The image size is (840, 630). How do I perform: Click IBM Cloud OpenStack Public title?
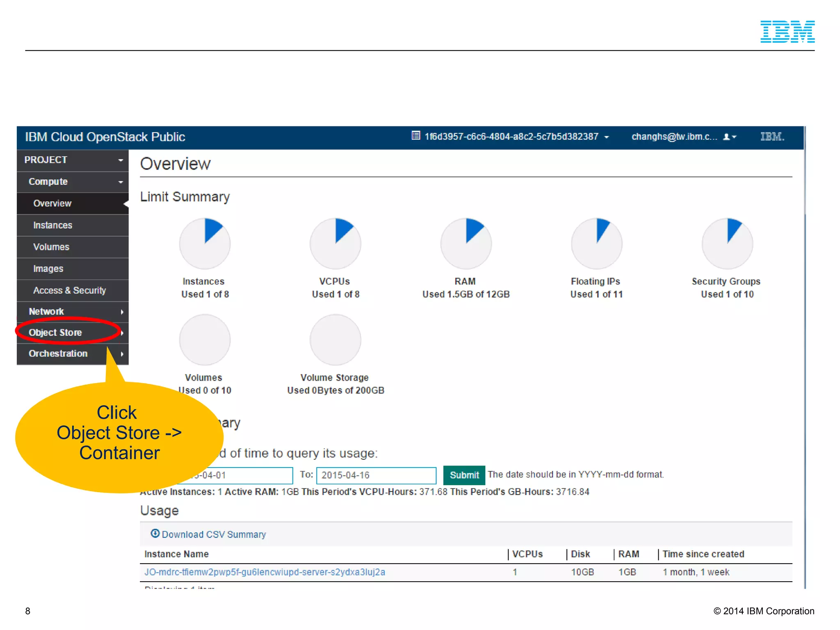(x=105, y=137)
